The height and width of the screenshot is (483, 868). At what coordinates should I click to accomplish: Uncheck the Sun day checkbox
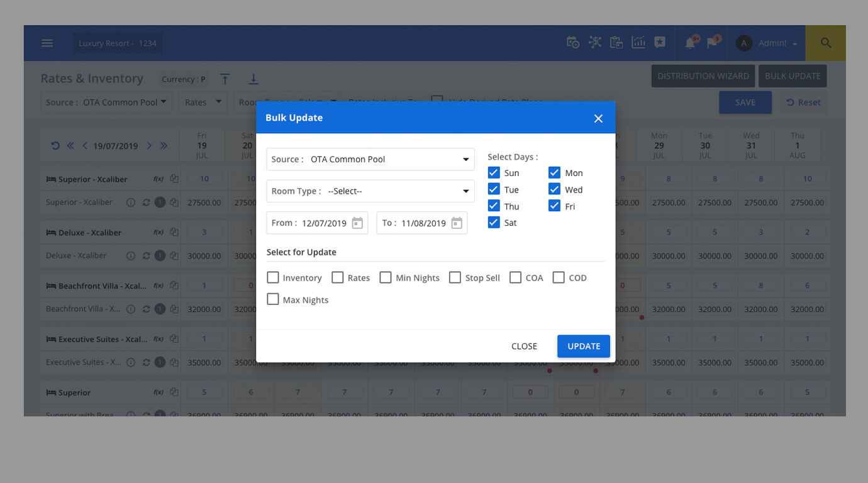(x=494, y=173)
